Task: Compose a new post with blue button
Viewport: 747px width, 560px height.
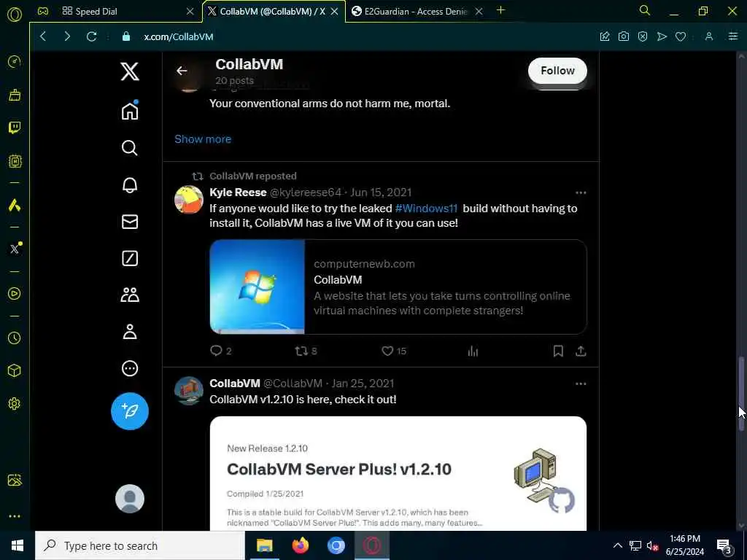Action: [x=130, y=411]
